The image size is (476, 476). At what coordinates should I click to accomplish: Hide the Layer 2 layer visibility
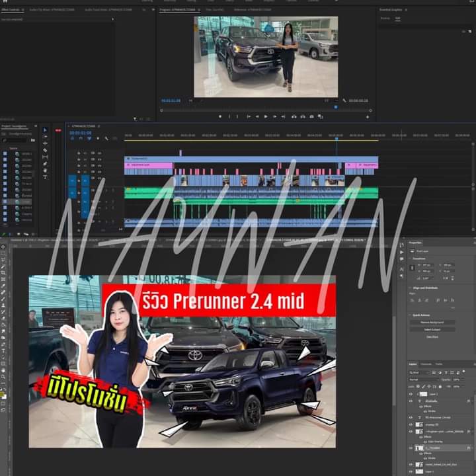click(x=411, y=394)
